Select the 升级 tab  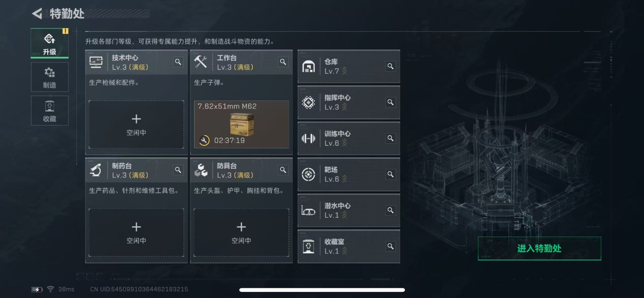(x=50, y=43)
